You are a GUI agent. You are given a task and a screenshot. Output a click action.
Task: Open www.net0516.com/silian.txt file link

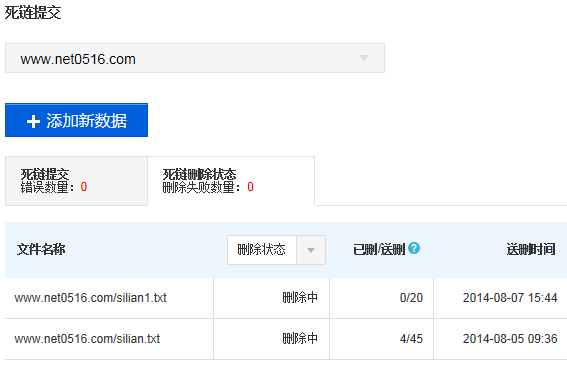(87, 339)
